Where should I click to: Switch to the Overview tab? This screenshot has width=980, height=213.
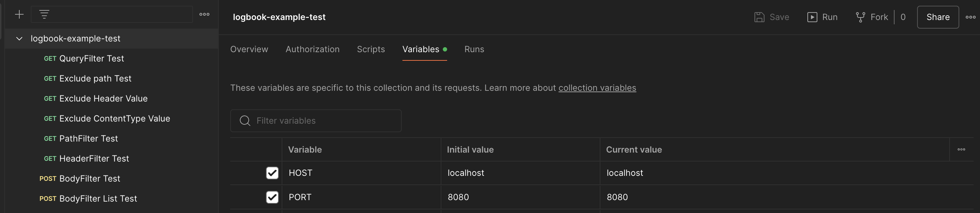tap(249, 49)
